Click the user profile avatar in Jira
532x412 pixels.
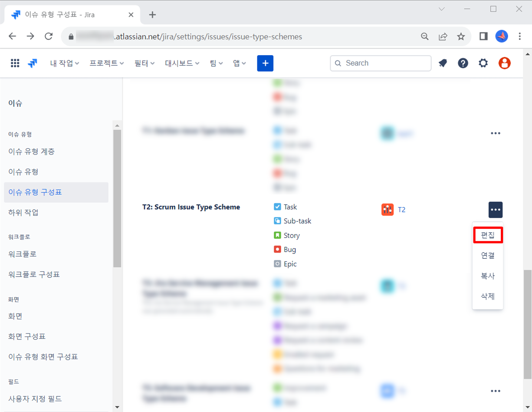504,63
